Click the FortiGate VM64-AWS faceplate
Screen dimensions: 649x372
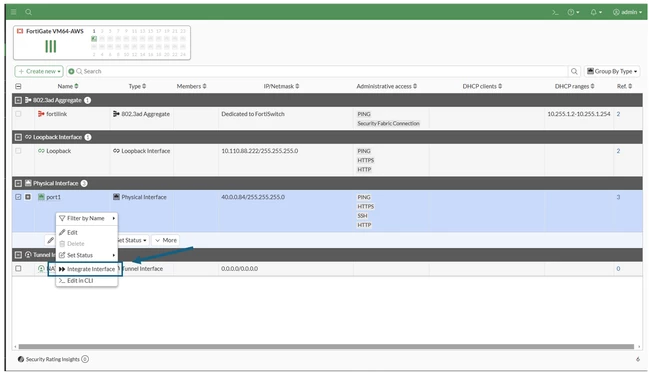(102, 43)
